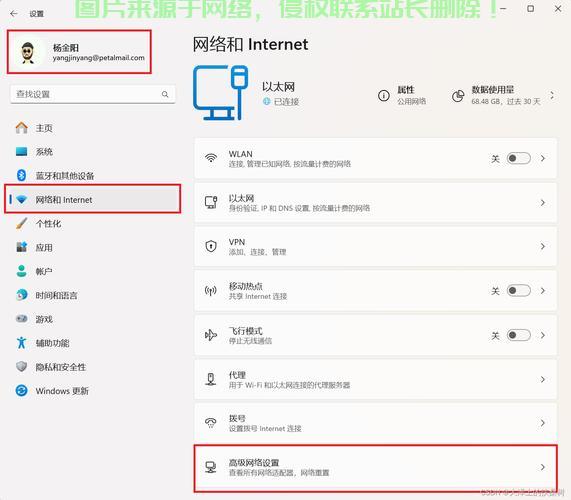Toggle the WLAN switch
The height and width of the screenshot is (500, 571).
pyautogui.click(x=519, y=158)
